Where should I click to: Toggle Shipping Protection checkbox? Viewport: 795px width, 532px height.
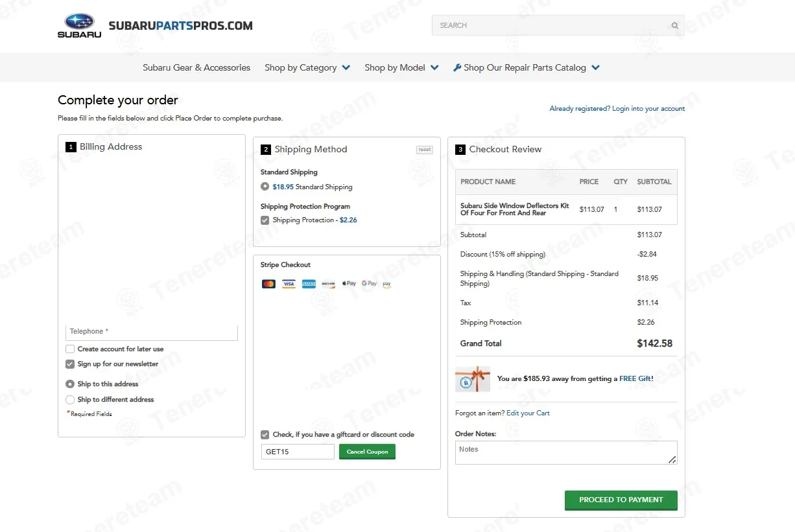(x=265, y=220)
